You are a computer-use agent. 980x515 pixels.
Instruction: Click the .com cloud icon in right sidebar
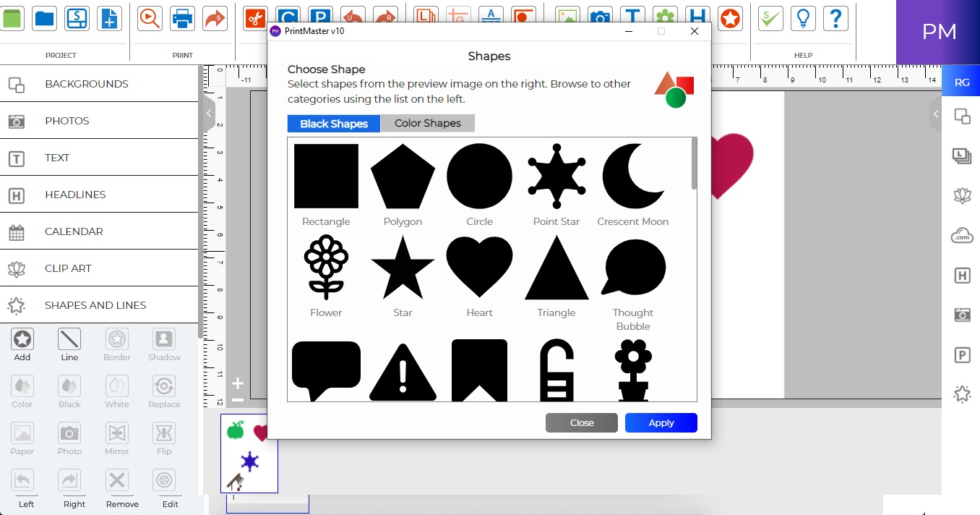coord(962,236)
